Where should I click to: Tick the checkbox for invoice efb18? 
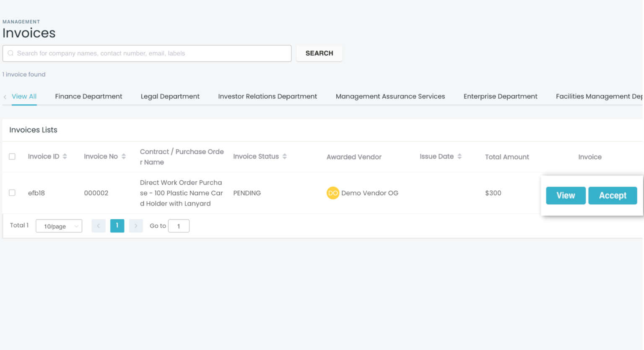pyautogui.click(x=12, y=193)
